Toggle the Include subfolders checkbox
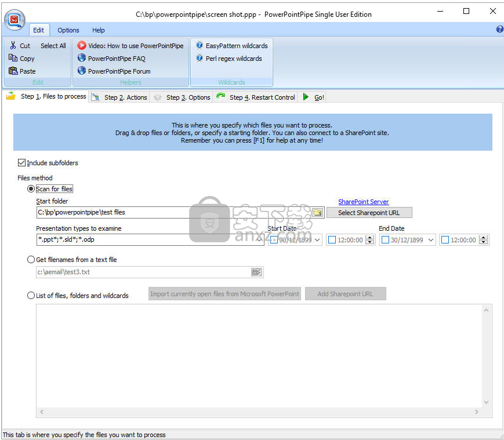504x440 pixels. pos(21,162)
